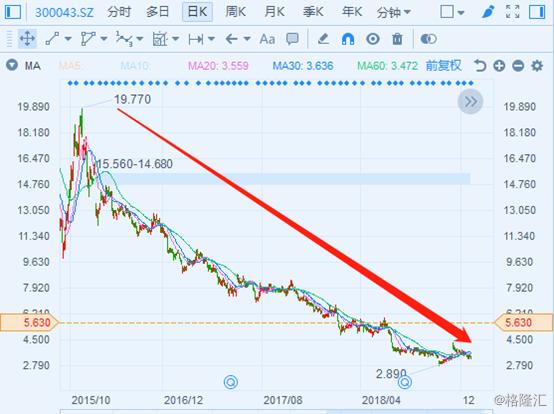Screen dimensions: 554x414
Task: Click the 15.560-14.680 range label
Action: (x=134, y=164)
